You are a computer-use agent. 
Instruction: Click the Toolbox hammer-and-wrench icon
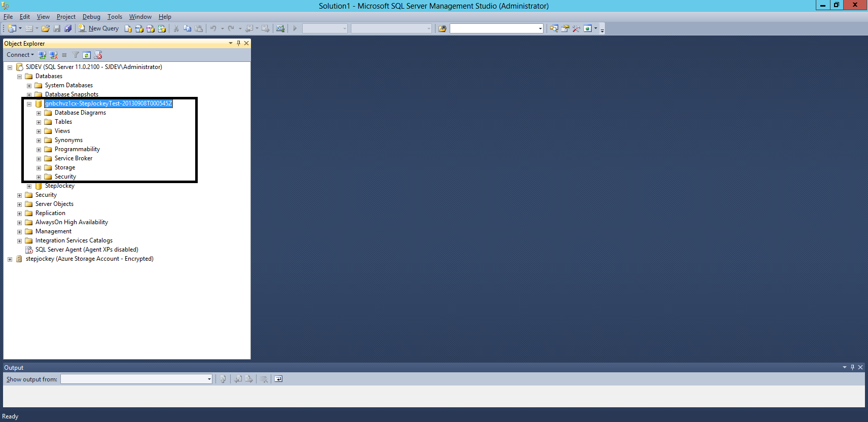click(576, 28)
